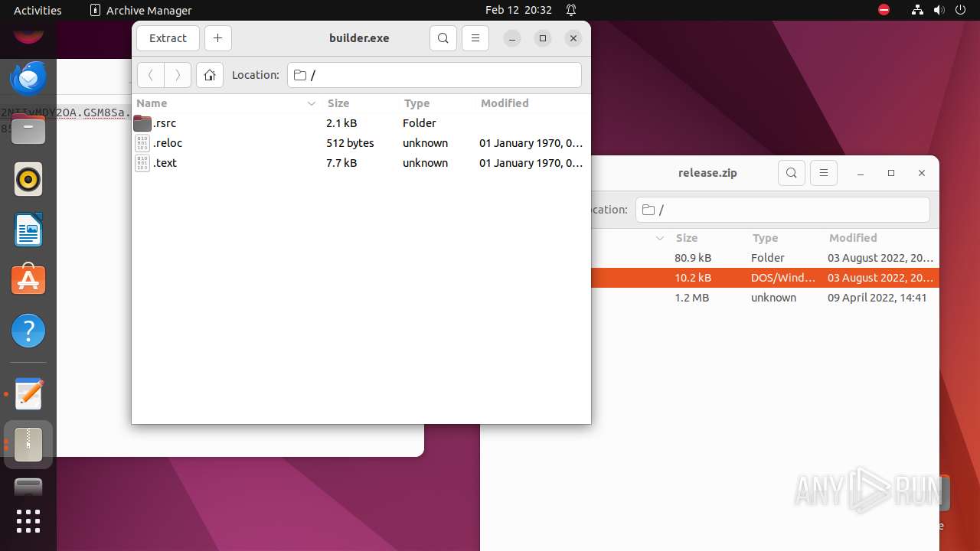Add files with the plus button

point(218,38)
